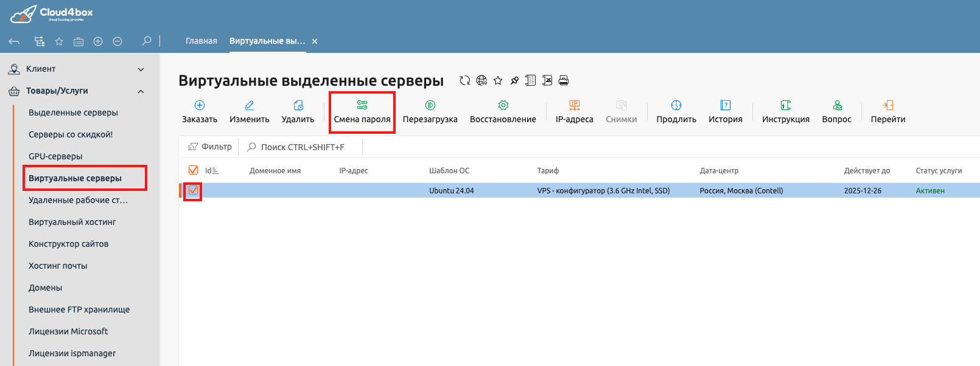This screenshot has width=980, height=366.
Task: Open the magnifier search in the top bar
Action: pos(147,41)
